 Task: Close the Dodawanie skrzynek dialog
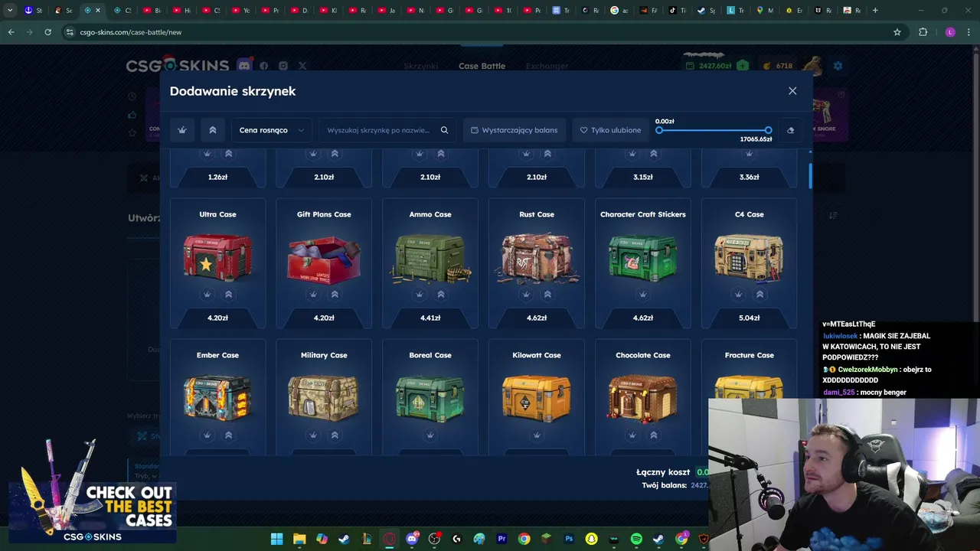[x=792, y=91]
